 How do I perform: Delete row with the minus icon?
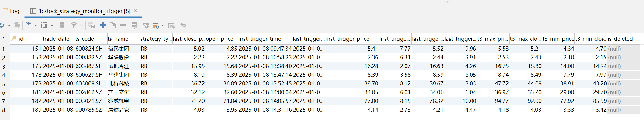click(123, 25)
